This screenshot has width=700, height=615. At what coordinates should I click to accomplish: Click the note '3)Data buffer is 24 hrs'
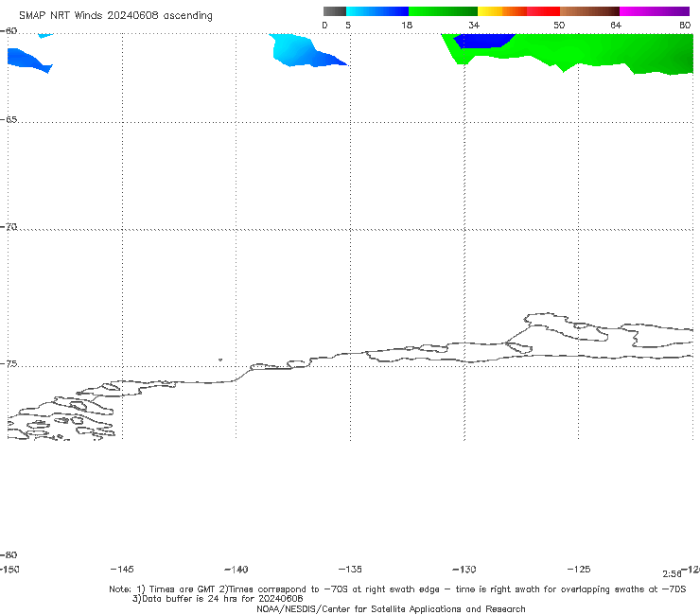pyautogui.click(x=218, y=599)
